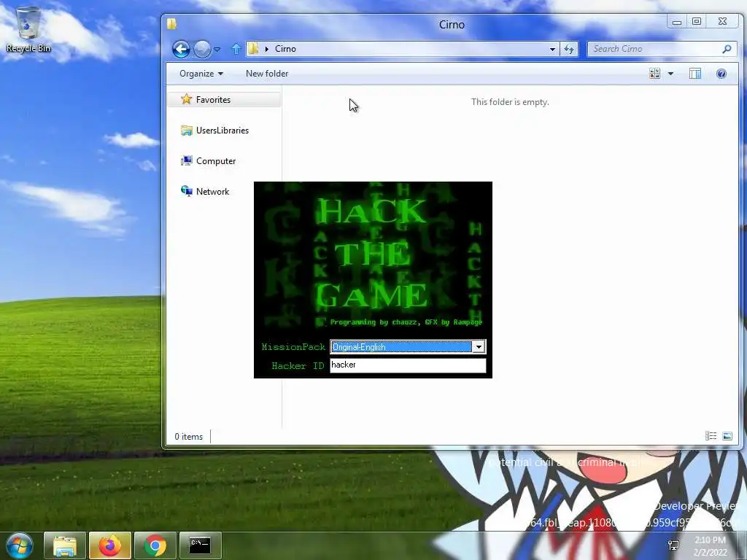Maximize the Cirno window
747x560 pixels.
pos(697,21)
